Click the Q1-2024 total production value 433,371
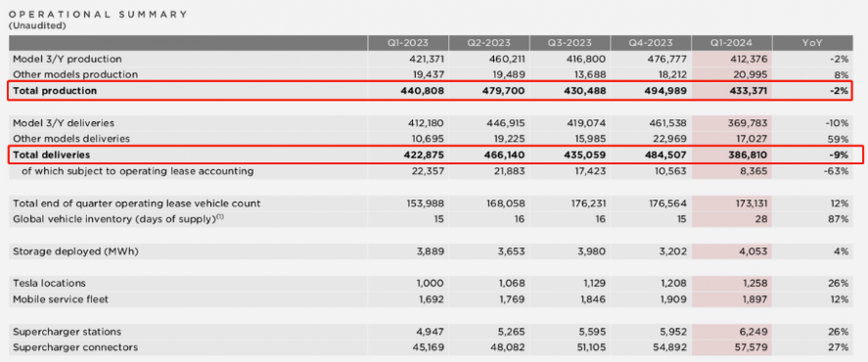 (x=748, y=91)
